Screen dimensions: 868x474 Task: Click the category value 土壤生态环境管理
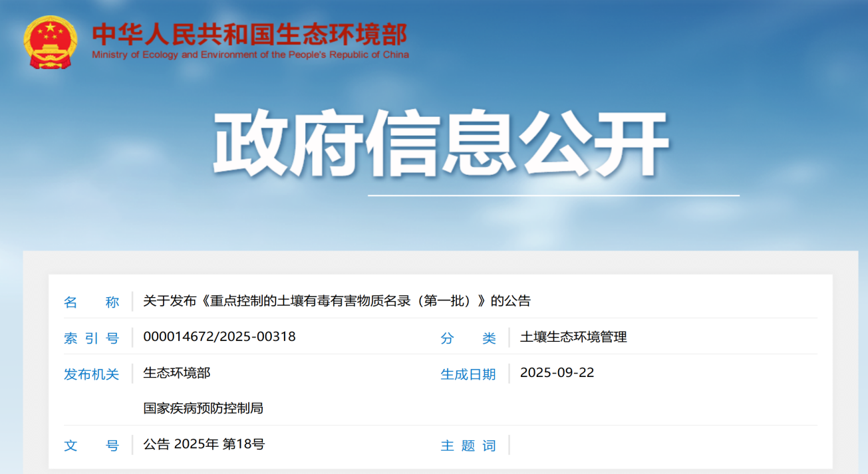tap(573, 337)
